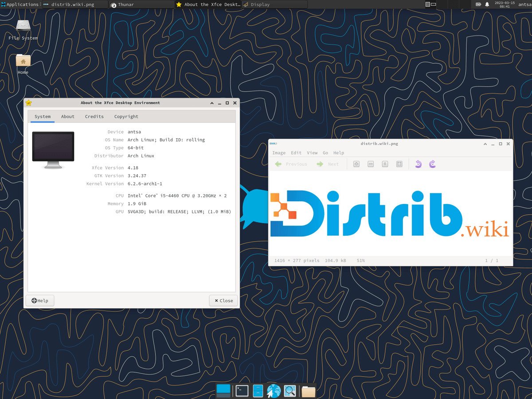Select Distributor value Arch Linux
532x399 pixels.
coord(141,156)
